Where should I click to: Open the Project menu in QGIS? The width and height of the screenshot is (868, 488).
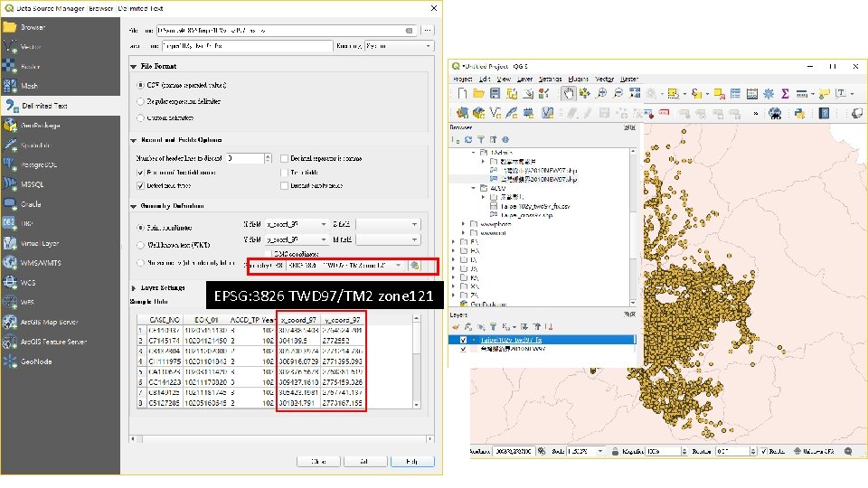click(x=463, y=80)
